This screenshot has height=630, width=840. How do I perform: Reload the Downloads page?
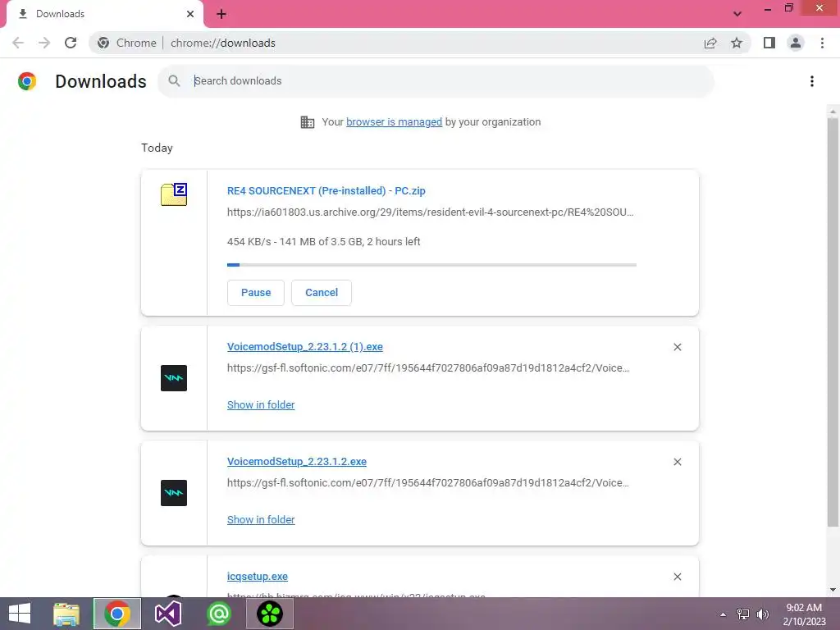point(71,43)
